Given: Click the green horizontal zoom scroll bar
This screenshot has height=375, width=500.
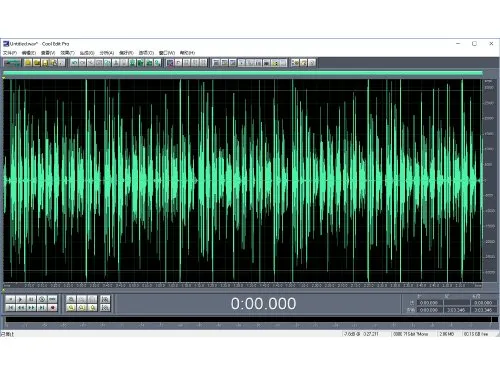Looking at the screenshot, I should [243, 73].
